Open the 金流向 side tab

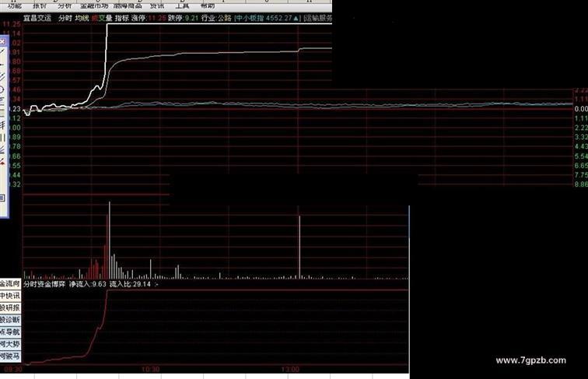[10, 284]
